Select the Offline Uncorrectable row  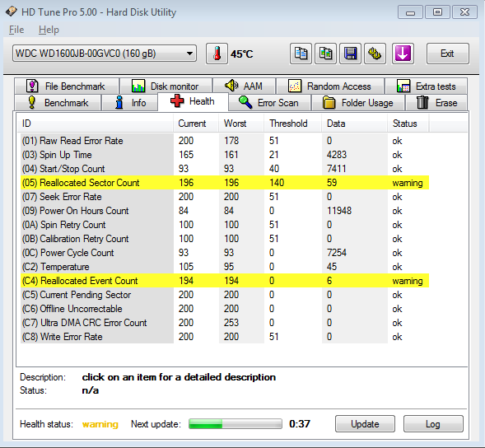click(225, 309)
